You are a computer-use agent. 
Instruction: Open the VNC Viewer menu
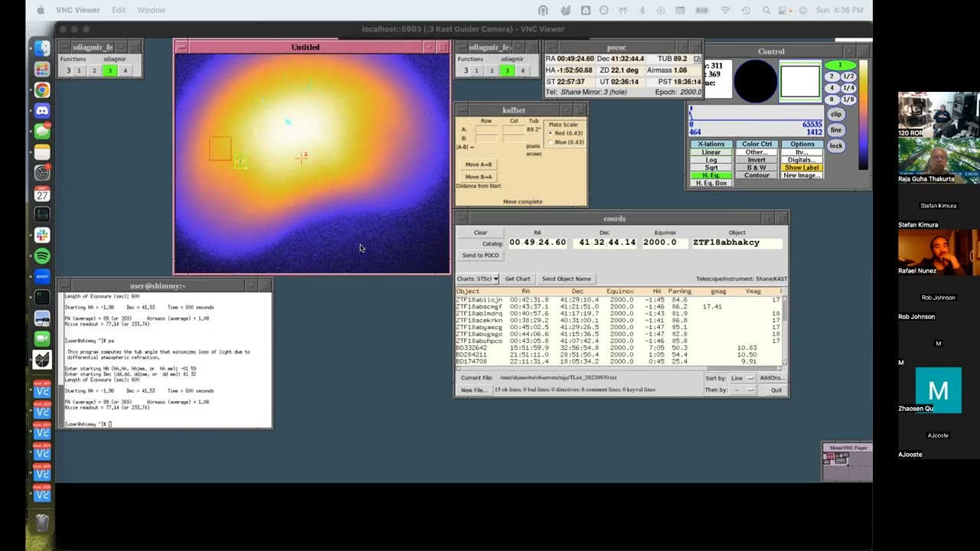(x=78, y=10)
